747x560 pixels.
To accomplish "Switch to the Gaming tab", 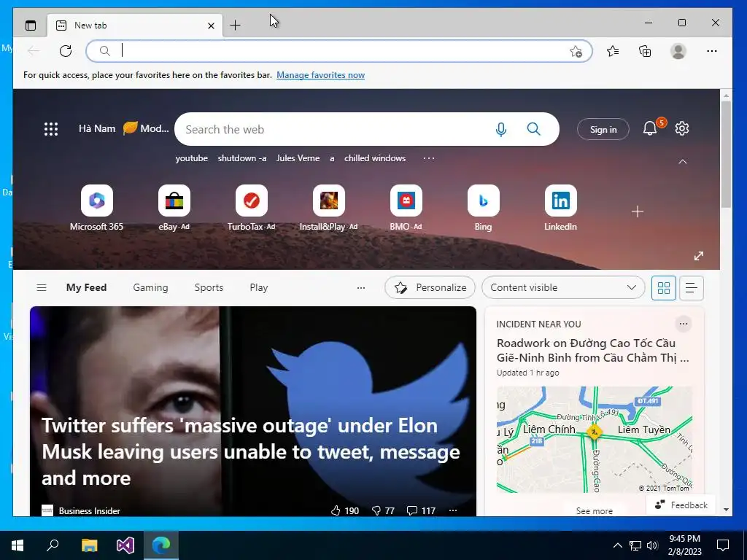I will click(150, 287).
